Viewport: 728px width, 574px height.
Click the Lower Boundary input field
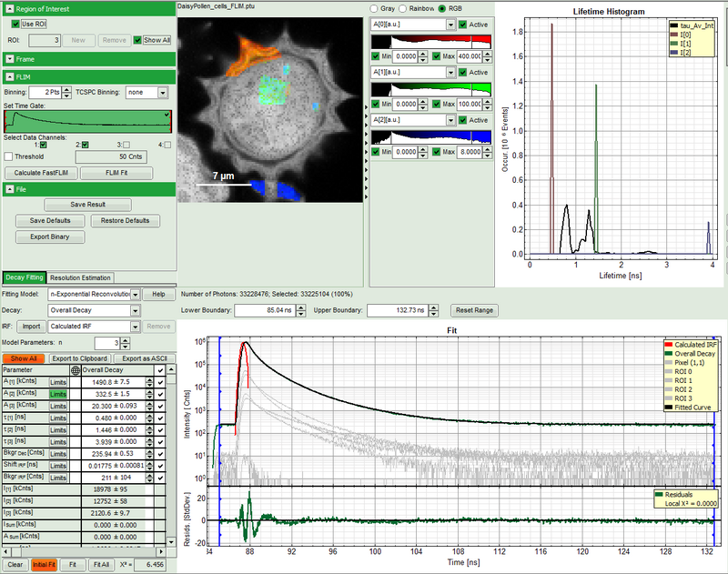click(x=266, y=311)
